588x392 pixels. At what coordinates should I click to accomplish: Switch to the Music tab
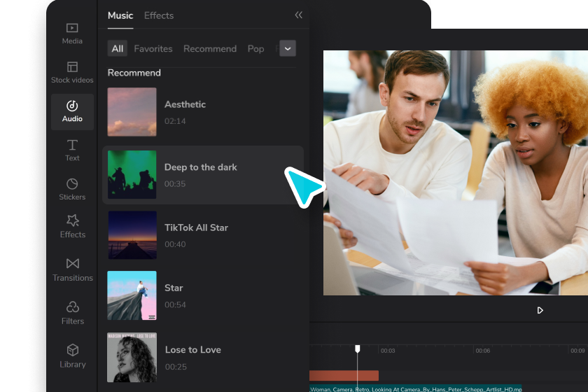pyautogui.click(x=120, y=15)
